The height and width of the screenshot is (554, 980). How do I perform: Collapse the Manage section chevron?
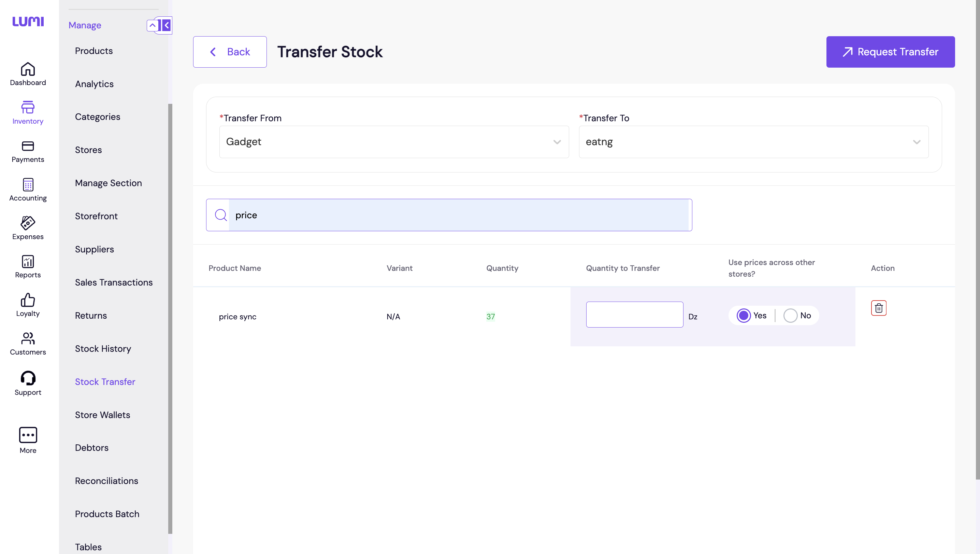tap(152, 26)
